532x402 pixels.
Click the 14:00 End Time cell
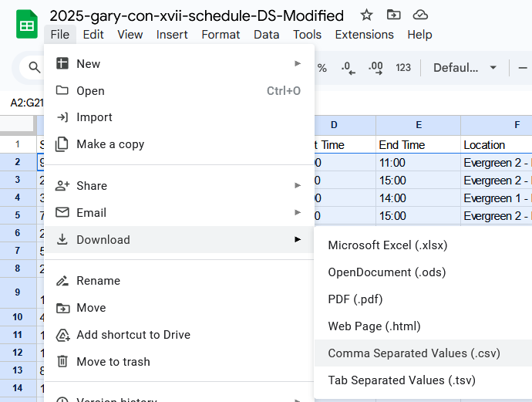pos(419,198)
